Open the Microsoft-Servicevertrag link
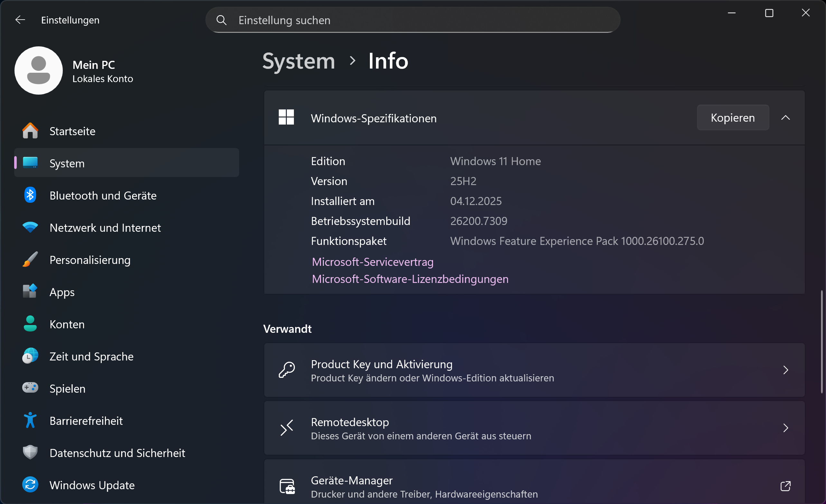Screen dimensions: 826x504 click(x=372, y=262)
